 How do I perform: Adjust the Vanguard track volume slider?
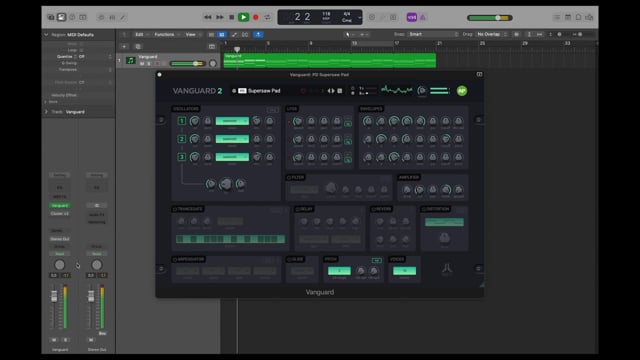188,64
